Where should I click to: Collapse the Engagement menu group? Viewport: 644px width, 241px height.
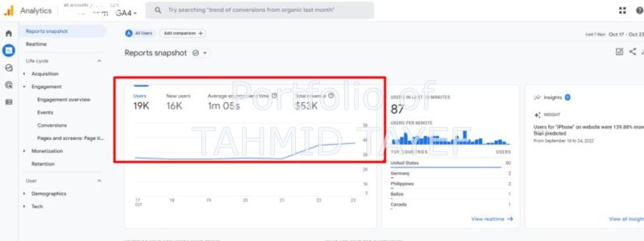coord(24,87)
